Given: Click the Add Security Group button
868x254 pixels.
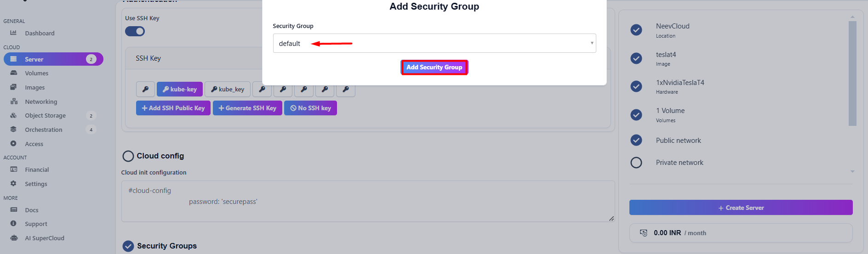Looking at the screenshot, I should pos(434,68).
